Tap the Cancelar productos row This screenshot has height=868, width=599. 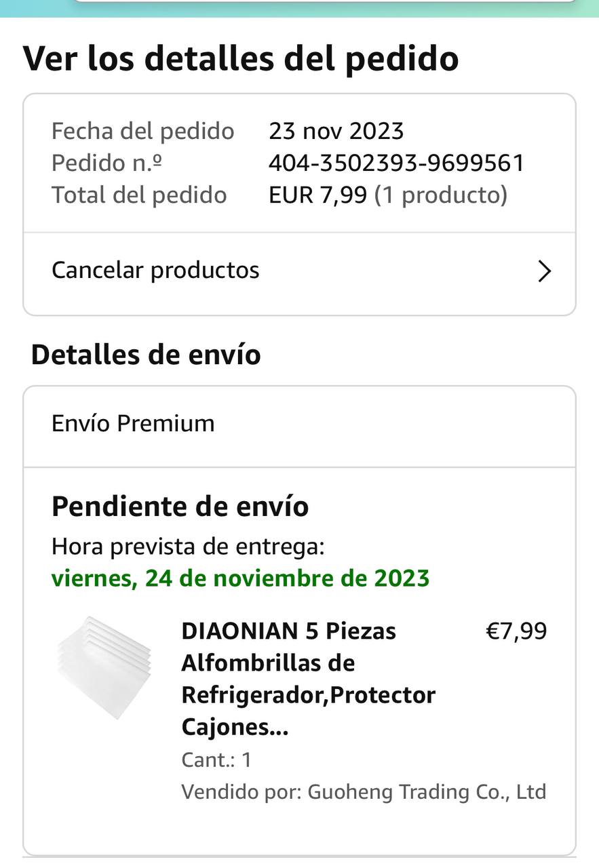click(x=298, y=271)
